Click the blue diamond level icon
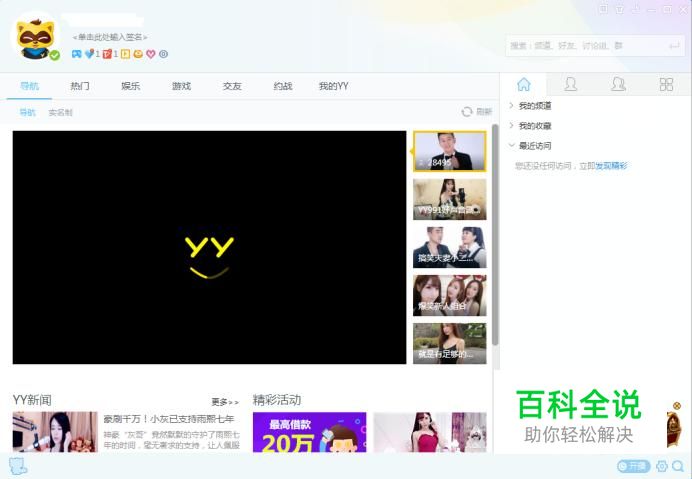The width and height of the screenshot is (692, 479). point(90,54)
